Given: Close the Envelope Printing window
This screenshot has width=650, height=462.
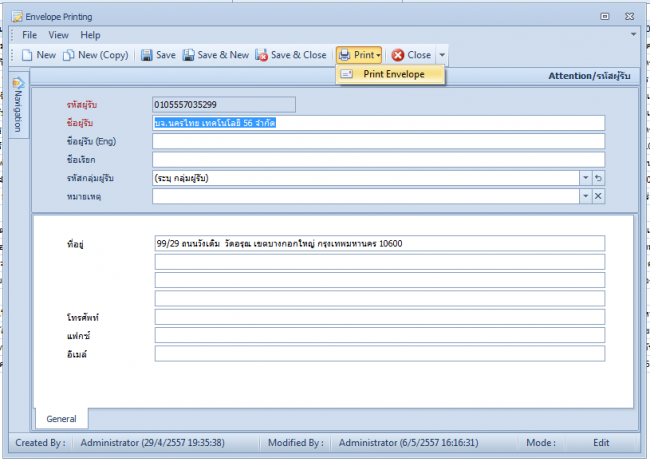Looking at the screenshot, I should pyautogui.click(x=629, y=16).
